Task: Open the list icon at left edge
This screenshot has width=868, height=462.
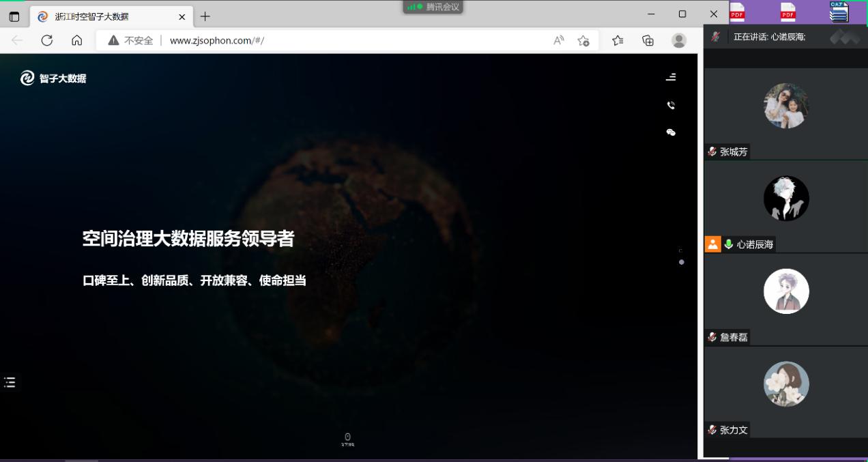Action: pos(10,382)
